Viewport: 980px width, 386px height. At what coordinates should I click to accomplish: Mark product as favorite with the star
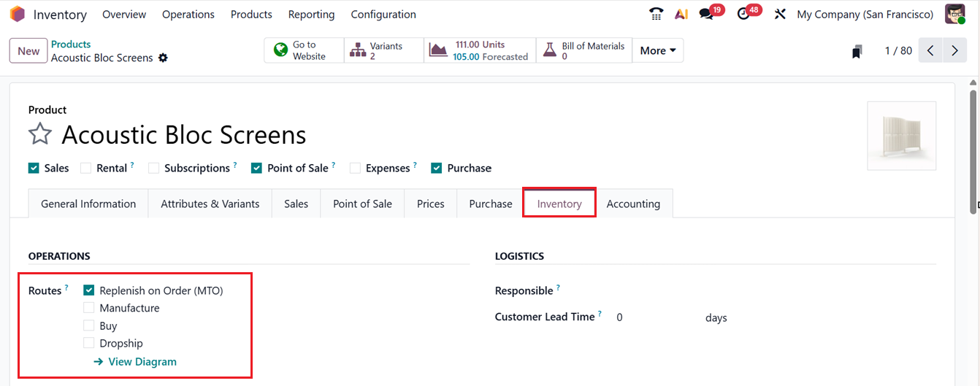[x=40, y=135]
